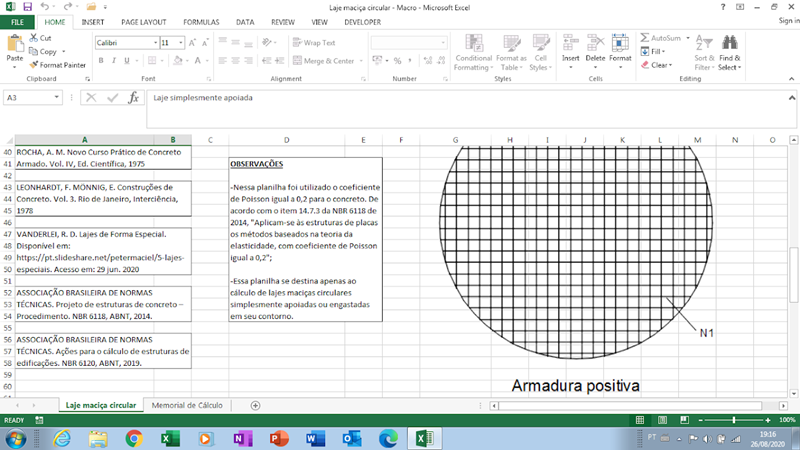Click the Help question mark button

click(723, 7)
